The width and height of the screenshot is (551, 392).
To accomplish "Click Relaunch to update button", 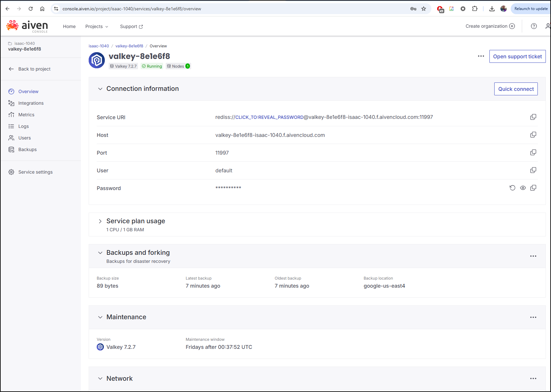I will [531, 9].
